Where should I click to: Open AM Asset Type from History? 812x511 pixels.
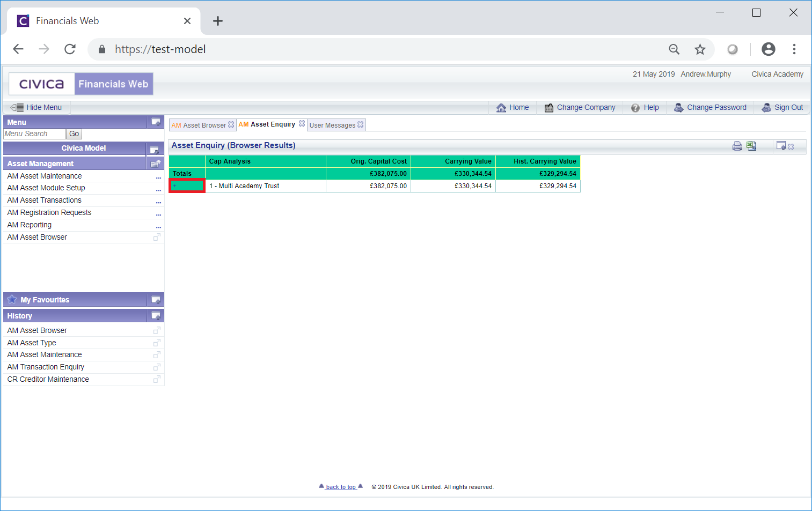tap(32, 343)
